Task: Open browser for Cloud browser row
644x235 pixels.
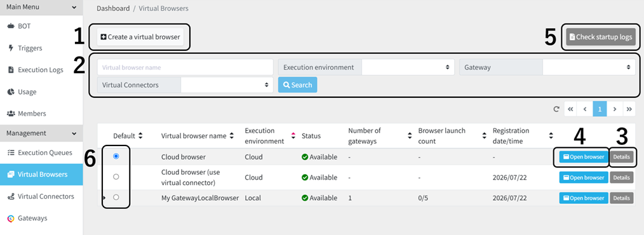Action: pos(584,156)
